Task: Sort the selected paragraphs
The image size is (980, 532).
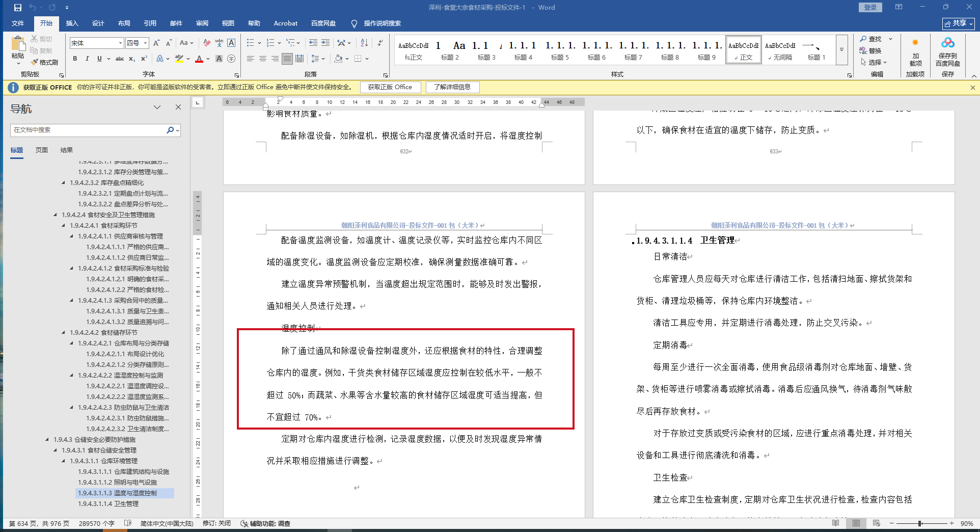Action: (x=364, y=43)
